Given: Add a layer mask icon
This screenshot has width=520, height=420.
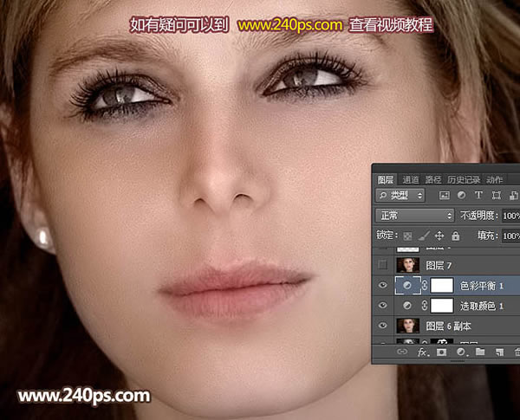Looking at the screenshot, I should 441,352.
